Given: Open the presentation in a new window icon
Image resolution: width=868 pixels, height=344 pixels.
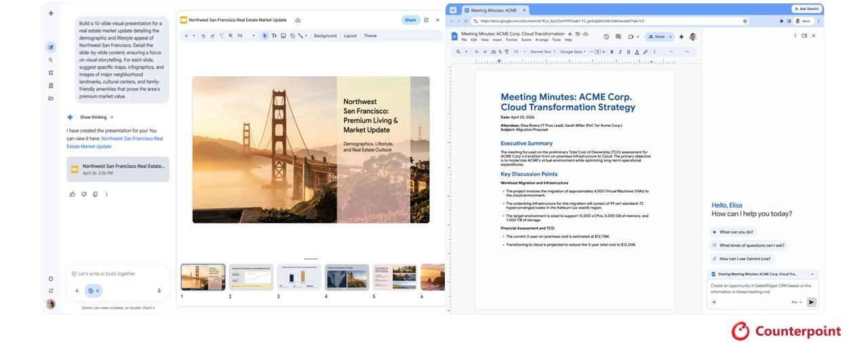Looking at the screenshot, I should tap(427, 20).
